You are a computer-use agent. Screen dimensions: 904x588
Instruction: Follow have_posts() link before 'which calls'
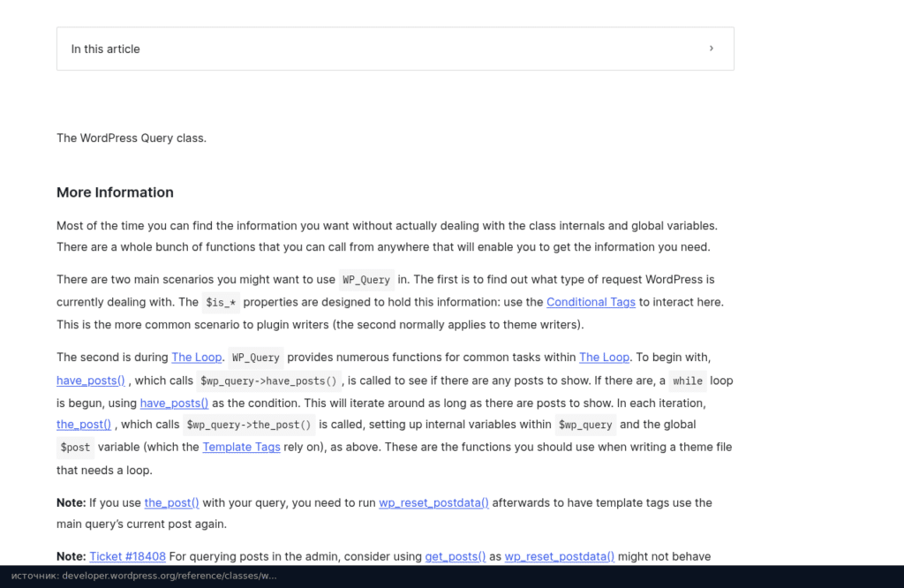91,381
